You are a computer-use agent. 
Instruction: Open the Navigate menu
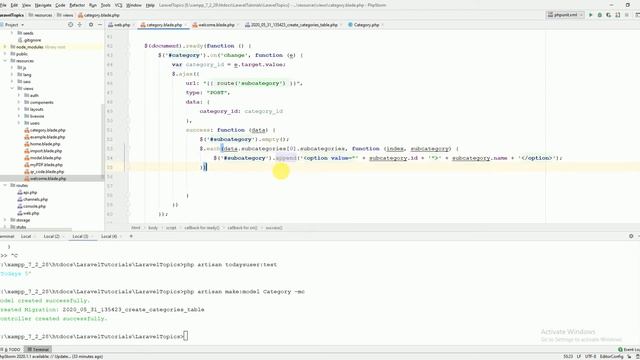pos(43,5)
